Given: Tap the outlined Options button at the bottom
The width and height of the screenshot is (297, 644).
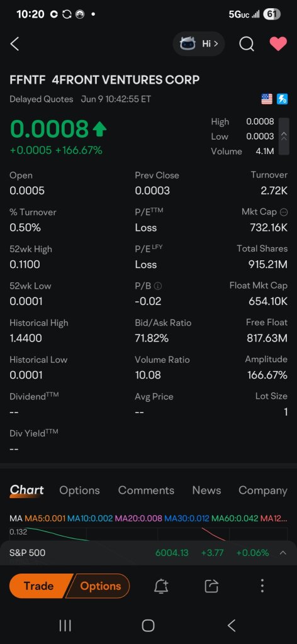Looking at the screenshot, I should click(98, 586).
